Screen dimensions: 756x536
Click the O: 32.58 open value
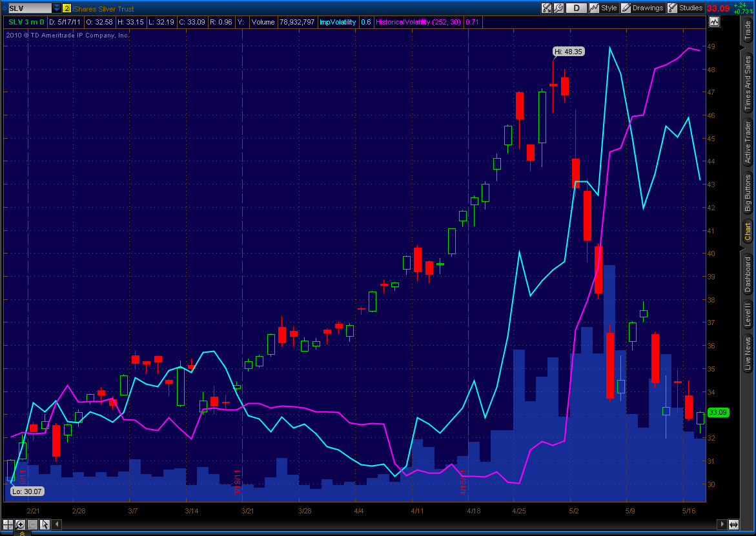click(99, 22)
